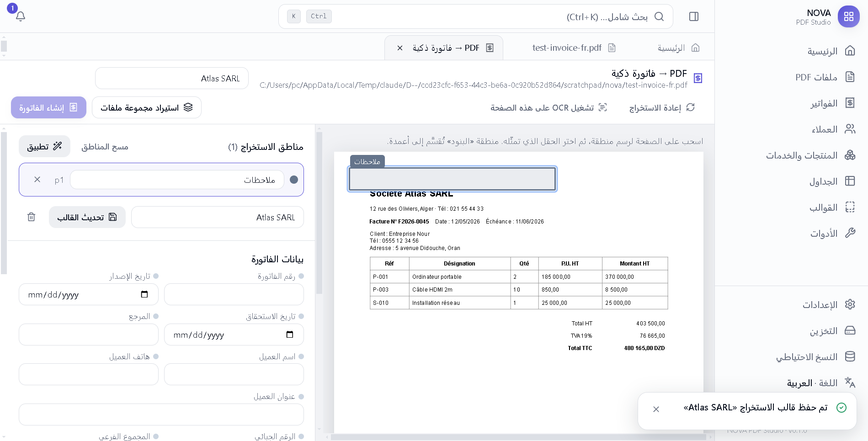Delete the Atlas SARL template with the trash icon
This screenshot has width=868, height=441.
31,217
